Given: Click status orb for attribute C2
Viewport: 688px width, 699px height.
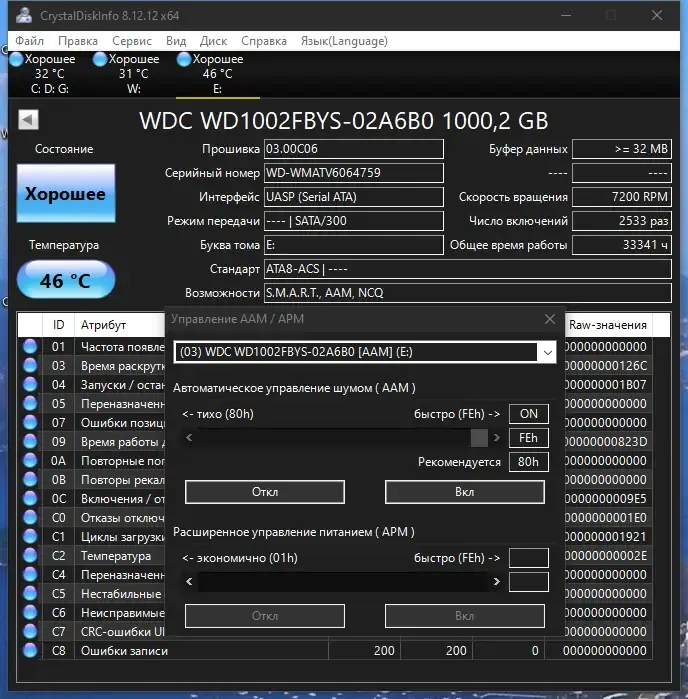Looking at the screenshot, I should [x=30, y=555].
